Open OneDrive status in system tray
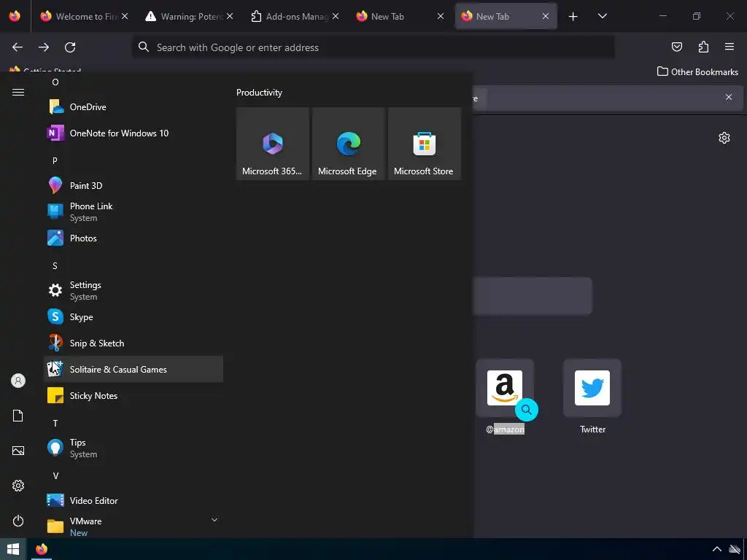 pyautogui.click(x=735, y=549)
